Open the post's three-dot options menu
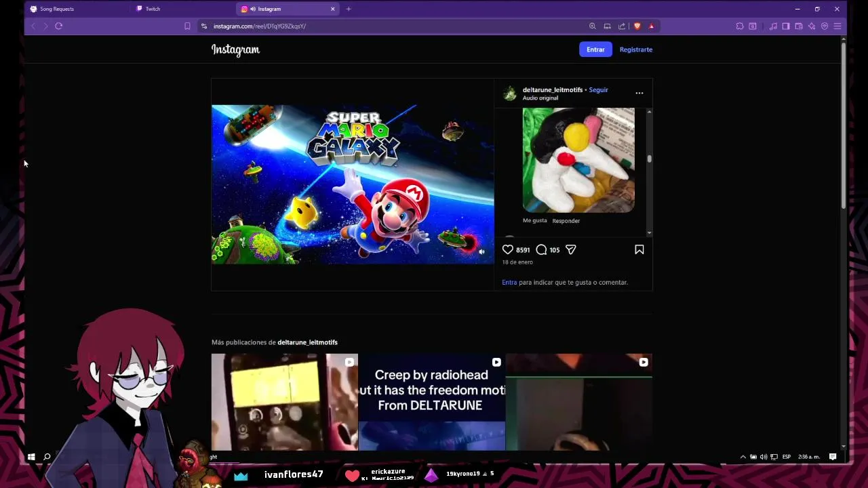The image size is (868, 488). (x=639, y=93)
